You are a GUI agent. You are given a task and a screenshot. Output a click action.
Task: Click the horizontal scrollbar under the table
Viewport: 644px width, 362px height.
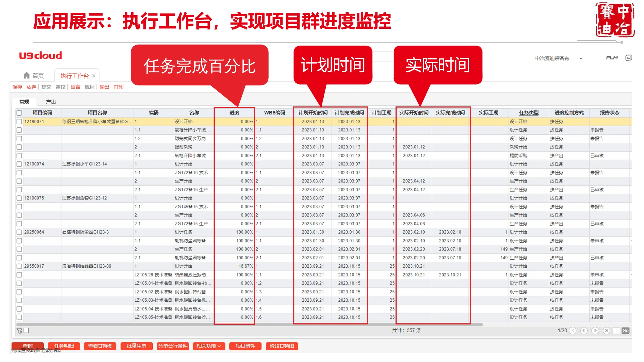(x=250, y=324)
